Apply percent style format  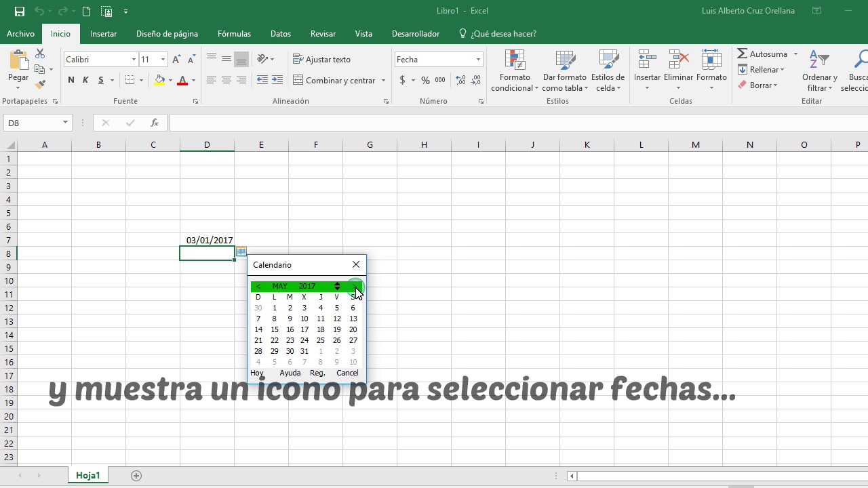[426, 80]
